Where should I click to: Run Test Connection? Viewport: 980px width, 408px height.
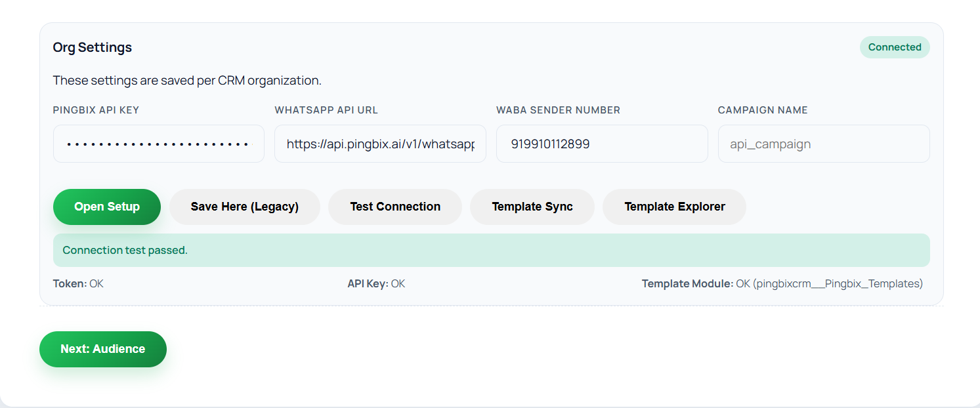coord(395,207)
